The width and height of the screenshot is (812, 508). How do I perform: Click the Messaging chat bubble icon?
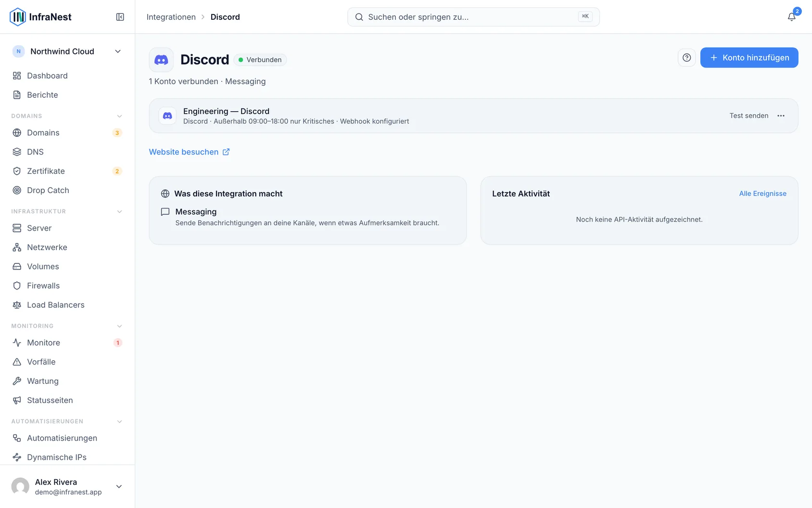pyautogui.click(x=165, y=212)
